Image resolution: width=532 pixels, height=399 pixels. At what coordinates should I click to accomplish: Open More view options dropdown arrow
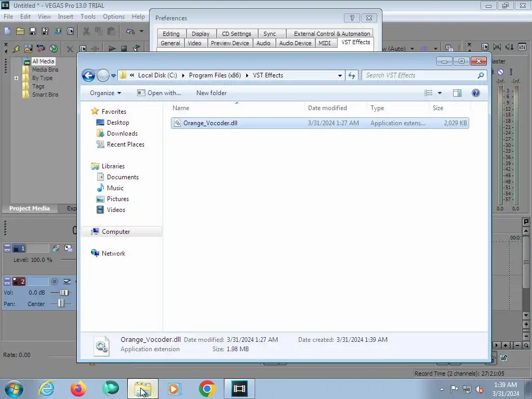coord(440,93)
